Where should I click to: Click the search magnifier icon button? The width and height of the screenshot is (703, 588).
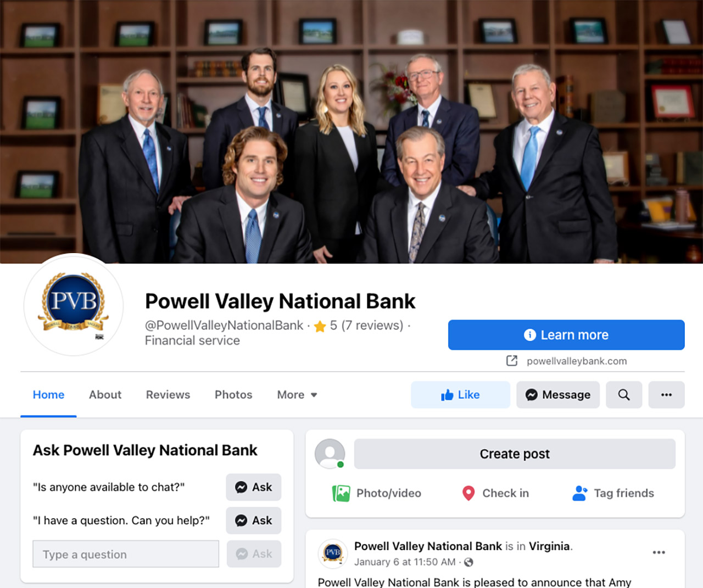(x=624, y=395)
